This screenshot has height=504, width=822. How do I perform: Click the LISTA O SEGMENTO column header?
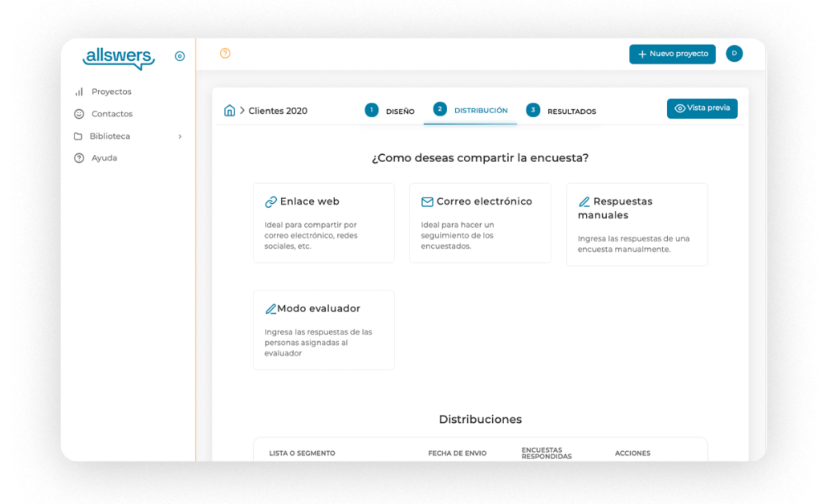click(x=302, y=453)
